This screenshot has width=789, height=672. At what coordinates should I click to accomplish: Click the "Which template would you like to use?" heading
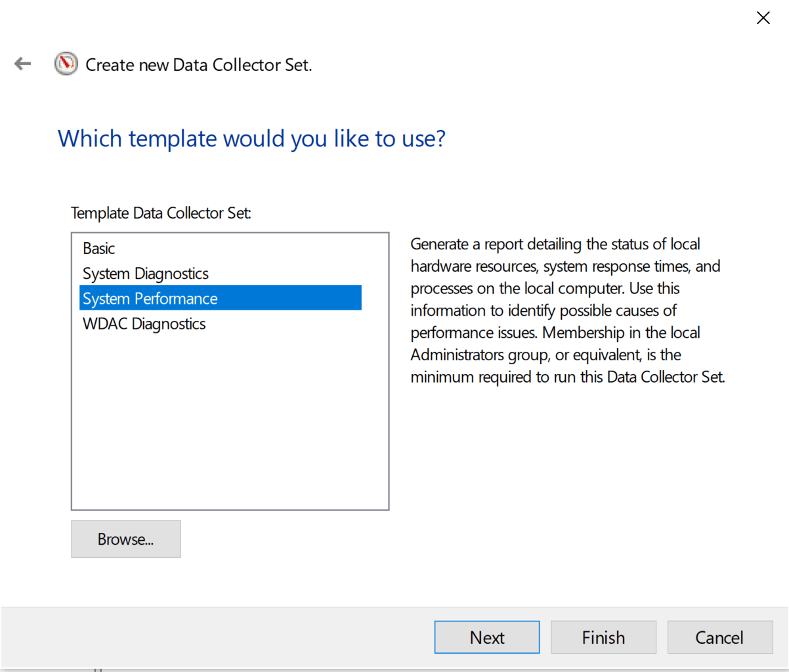(251, 139)
